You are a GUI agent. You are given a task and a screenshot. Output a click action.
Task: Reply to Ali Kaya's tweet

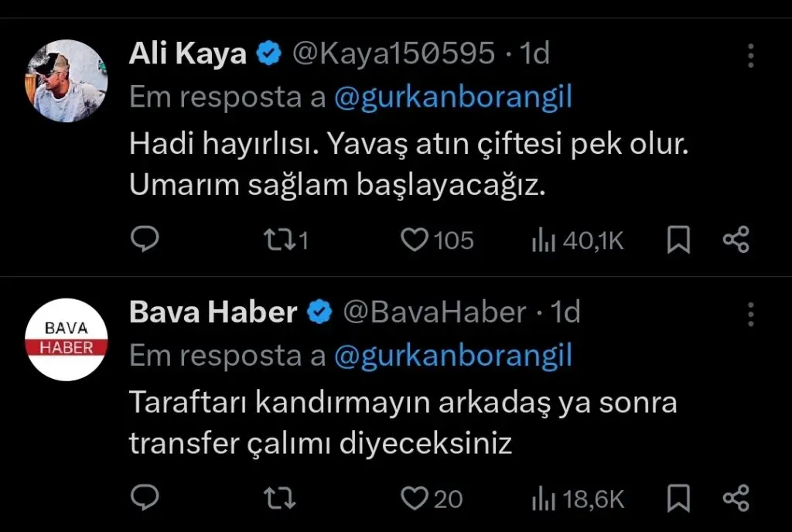point(145,239)
